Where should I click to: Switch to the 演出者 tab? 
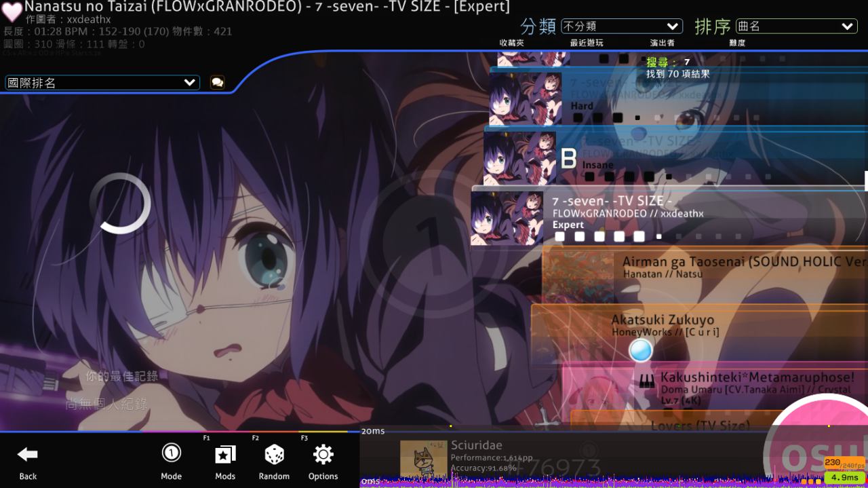click(x=662, y=43)
